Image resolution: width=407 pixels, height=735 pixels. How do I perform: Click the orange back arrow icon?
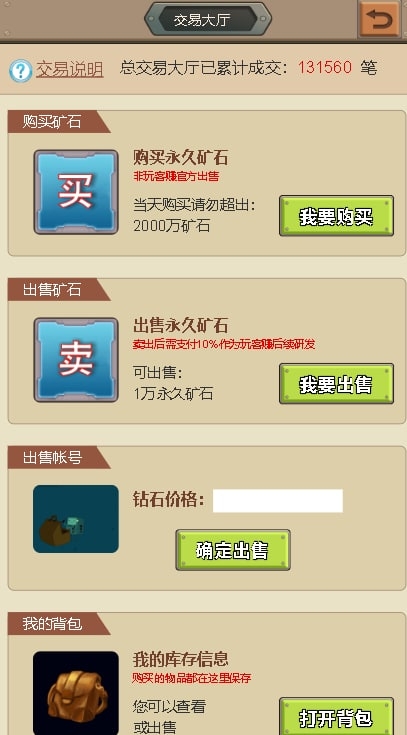380,19
